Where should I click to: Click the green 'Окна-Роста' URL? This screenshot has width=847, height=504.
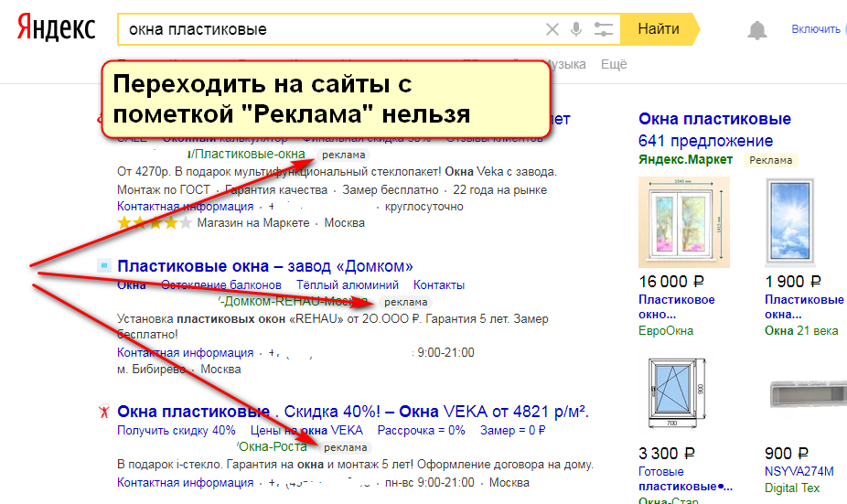point(273,446)
